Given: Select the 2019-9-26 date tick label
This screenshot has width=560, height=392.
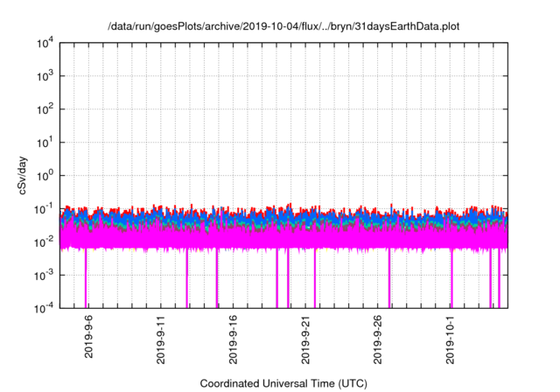Looking at the screenshot, I should (x=377, y=339).
